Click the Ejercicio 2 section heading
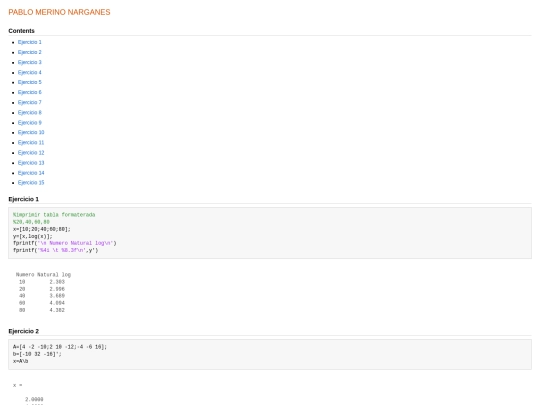Image resolution: width=540 pixels, height=405 pixels. tap(23, 331)
